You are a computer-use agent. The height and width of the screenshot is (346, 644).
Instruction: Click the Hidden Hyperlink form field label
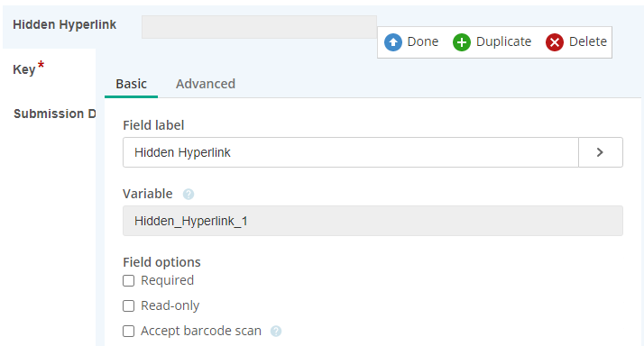[x=64, y=24]
